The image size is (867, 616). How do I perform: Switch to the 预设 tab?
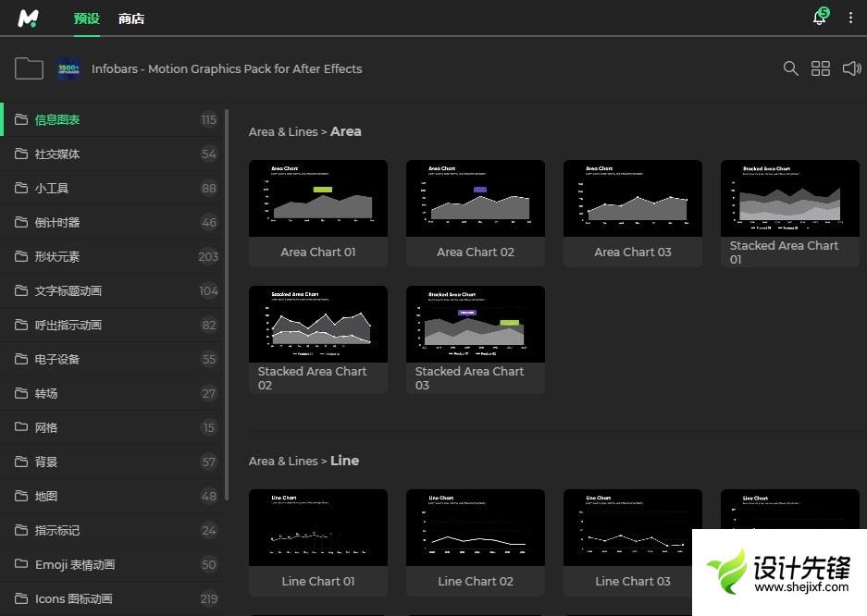[86, 18]
